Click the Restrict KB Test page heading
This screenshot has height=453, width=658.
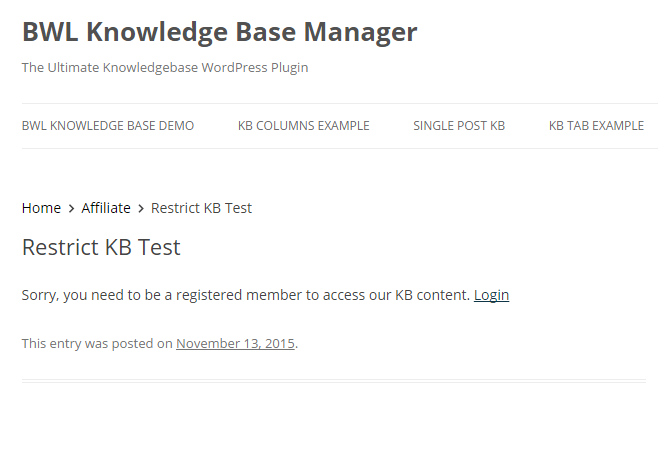pos(101,247)
